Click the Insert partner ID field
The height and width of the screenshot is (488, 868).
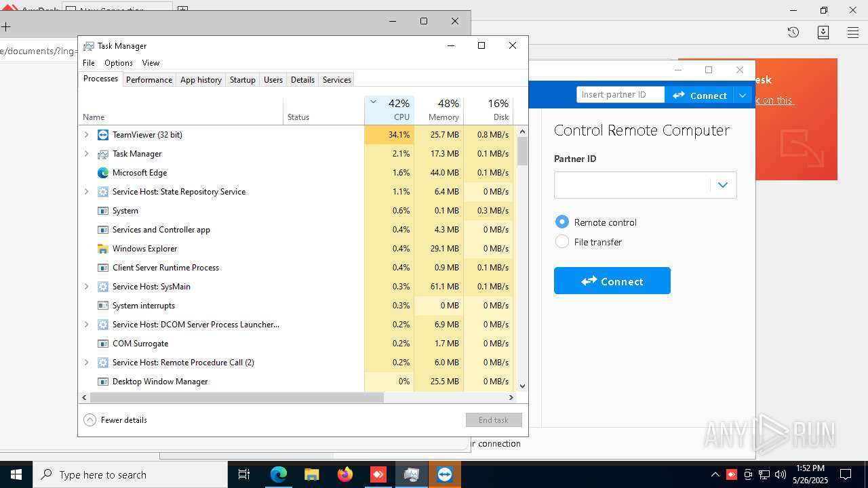(x=620, y=95)
